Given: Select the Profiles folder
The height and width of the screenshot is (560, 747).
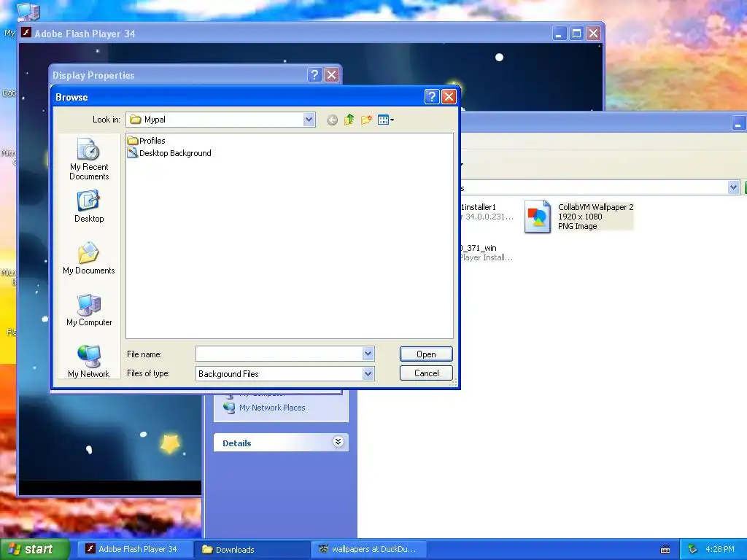Looking at the screenshot, I should pyautogui.click(x=146, y=141).
